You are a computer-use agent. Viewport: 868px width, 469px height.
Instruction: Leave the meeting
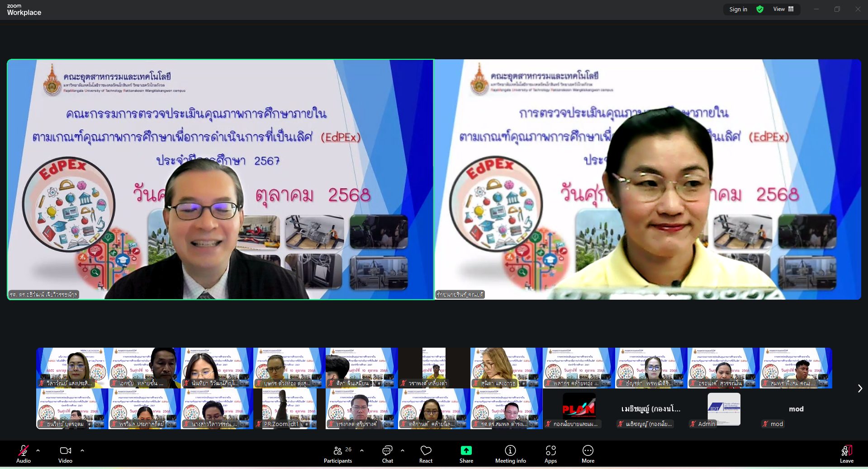point(846,454)
